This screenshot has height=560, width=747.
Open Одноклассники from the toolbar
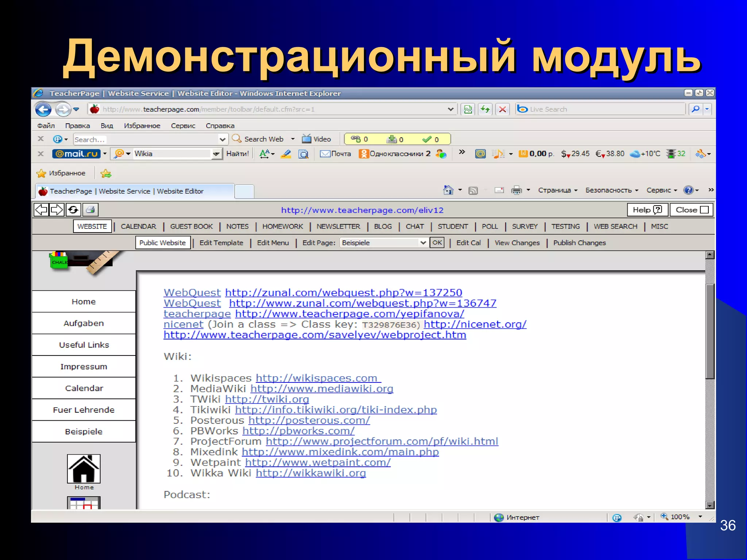pyautogui.click(x=395, y=153)
